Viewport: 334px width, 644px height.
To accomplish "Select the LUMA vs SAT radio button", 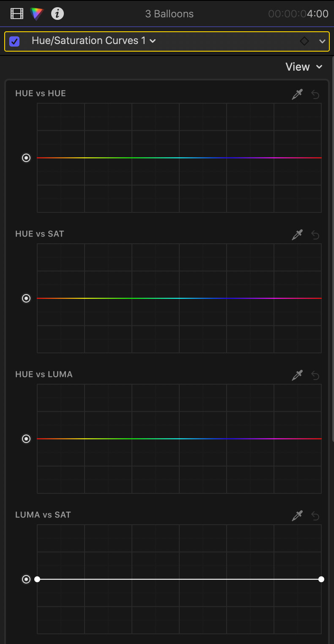I will [26, 579].
